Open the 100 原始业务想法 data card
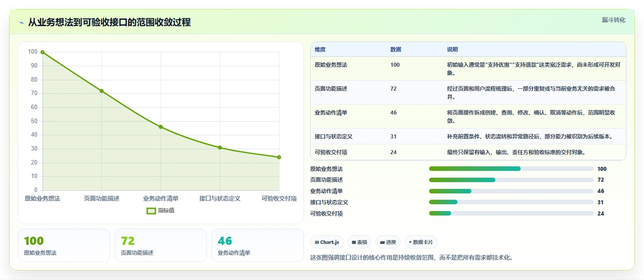This screenshot has height=280, width=644. [64, 245]
